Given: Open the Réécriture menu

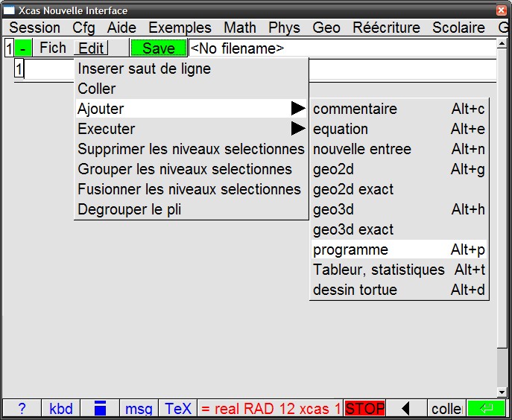Looking at the screenshot, I should click(x=386, y=28).
